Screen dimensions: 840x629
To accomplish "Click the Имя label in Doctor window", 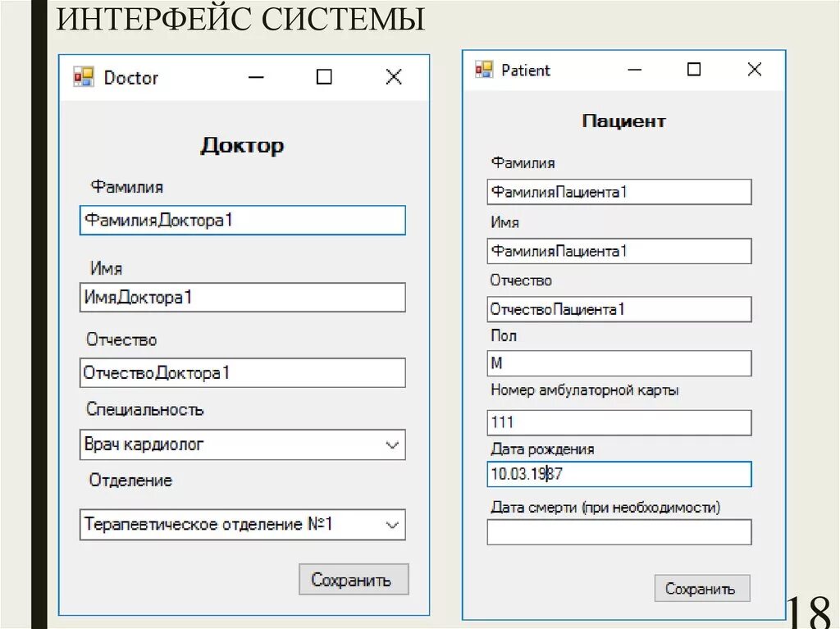I will [x=106, y=268].
